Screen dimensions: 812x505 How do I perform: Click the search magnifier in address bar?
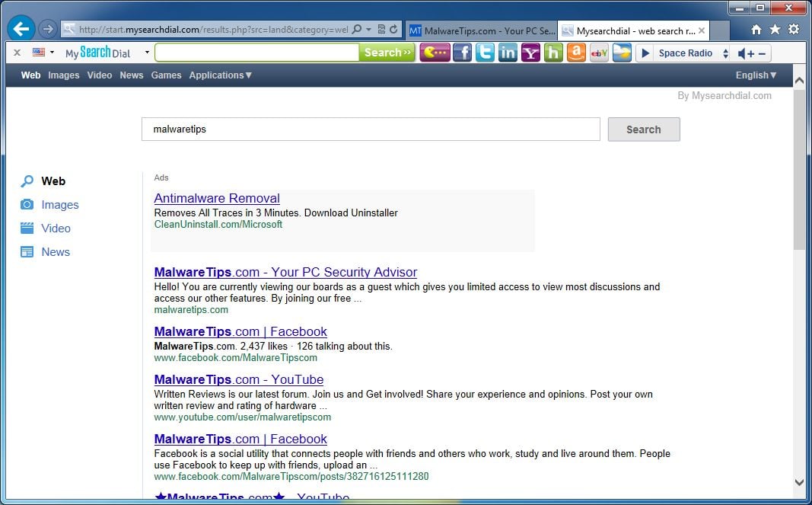coord(357,30)
